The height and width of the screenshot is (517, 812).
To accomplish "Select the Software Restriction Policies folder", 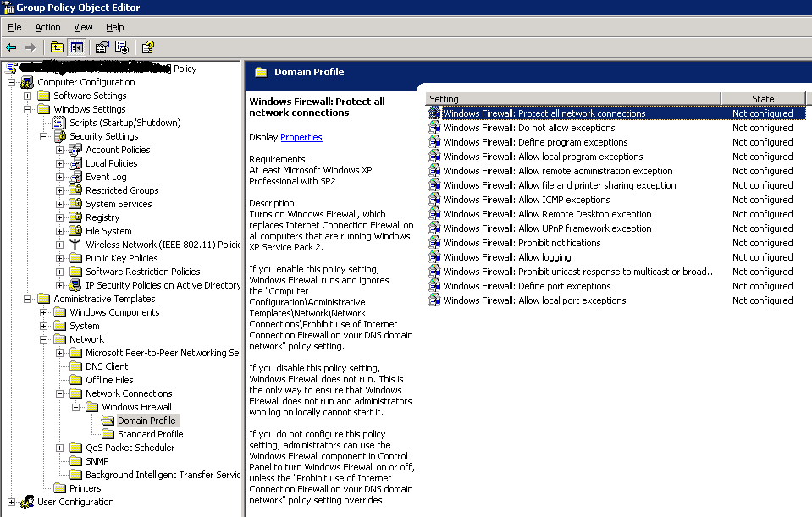I will (142, 272).
